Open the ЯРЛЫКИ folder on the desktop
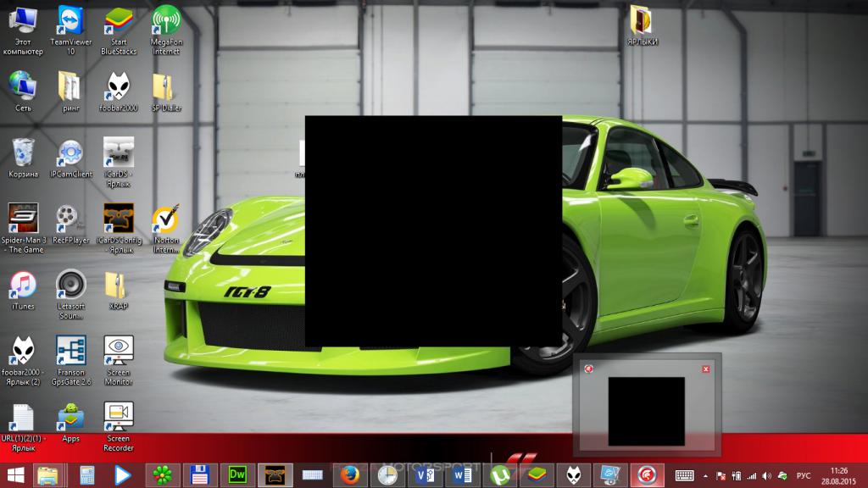The height and width of the screenshot is (488, 868). [642, 20]
